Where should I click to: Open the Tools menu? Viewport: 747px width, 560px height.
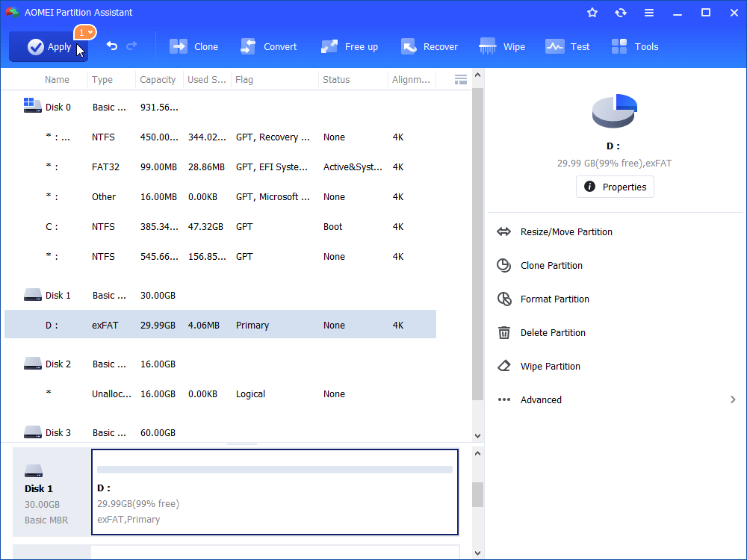[x=635, y=46]
